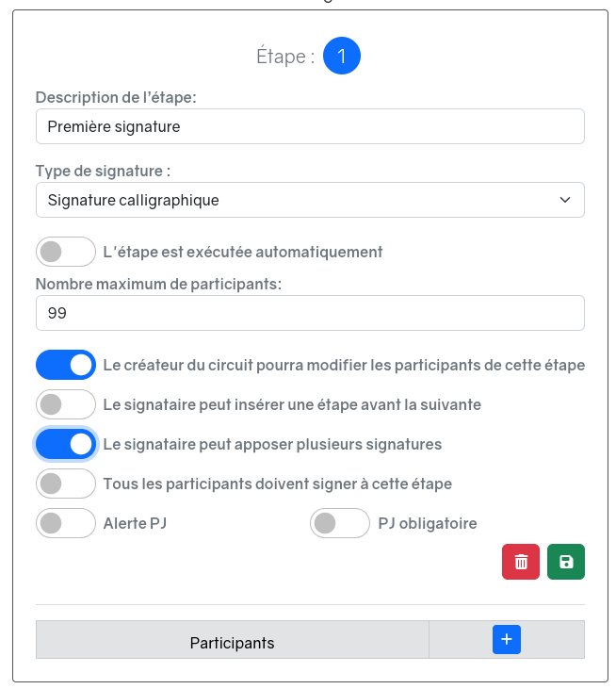Click the blue step number 1 badge
The image size is (616, 689).
pos(342,57)
